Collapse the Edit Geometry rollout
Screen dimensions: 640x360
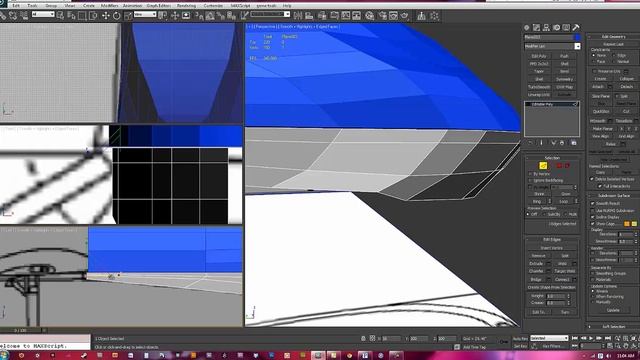coord(613,37)
